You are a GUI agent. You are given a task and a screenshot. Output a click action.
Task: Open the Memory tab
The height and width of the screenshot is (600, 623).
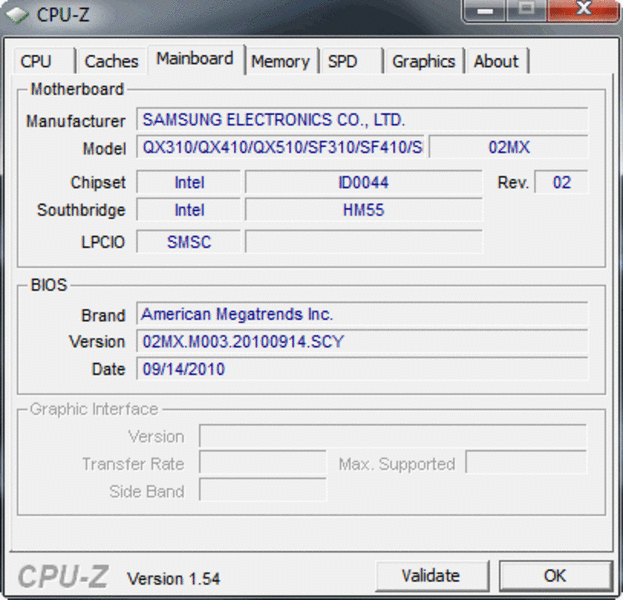281,61
